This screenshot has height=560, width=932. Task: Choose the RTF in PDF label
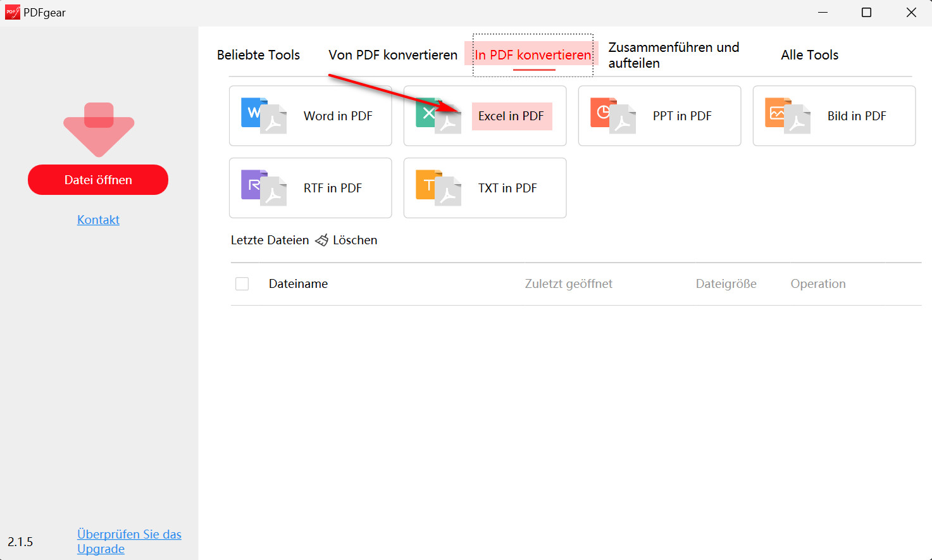pos(333,188)
